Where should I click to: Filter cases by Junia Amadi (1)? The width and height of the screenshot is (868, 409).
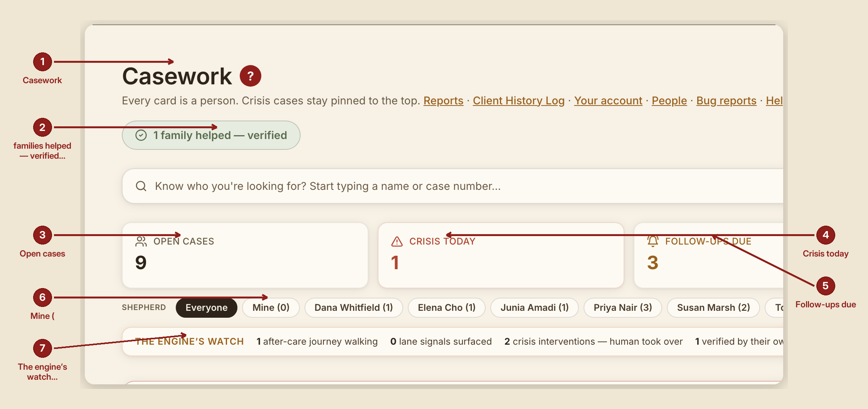point(535,308)
